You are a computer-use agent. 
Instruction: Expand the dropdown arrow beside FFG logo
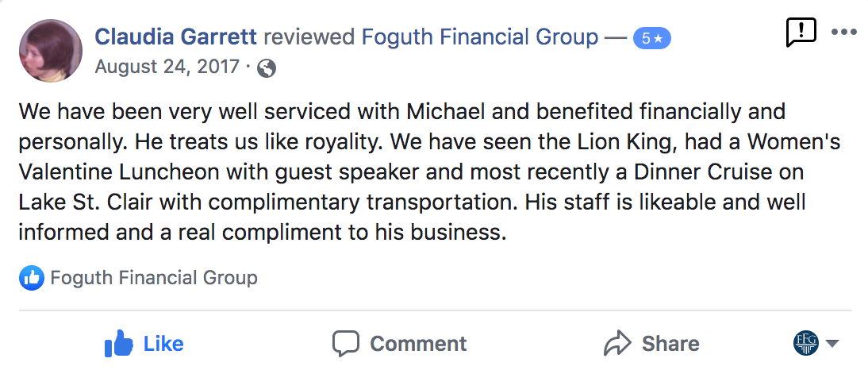click(832, 344)
